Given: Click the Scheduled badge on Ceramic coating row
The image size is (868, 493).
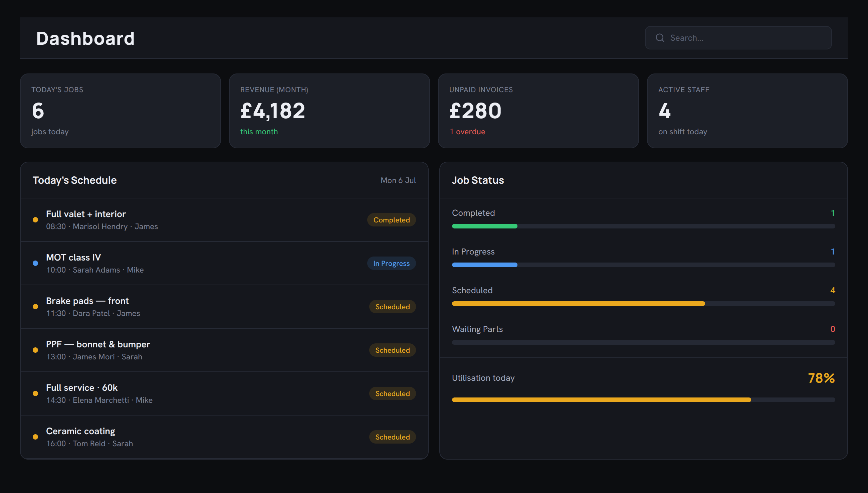Looking at the screenshot, I should [393, 437].
